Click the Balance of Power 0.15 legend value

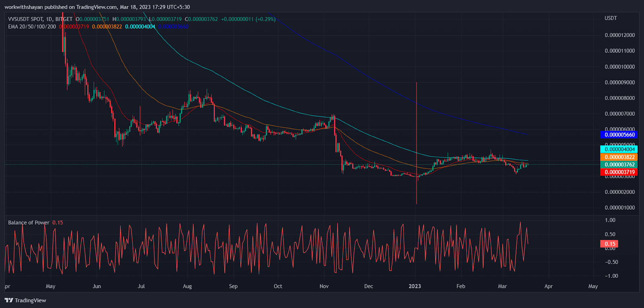point(58,223)
